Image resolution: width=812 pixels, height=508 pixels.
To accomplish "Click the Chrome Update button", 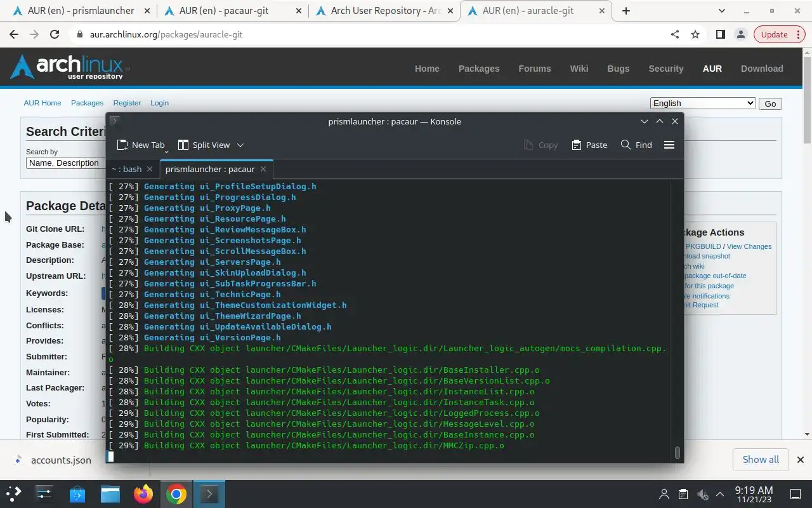I will click(779, 34).
